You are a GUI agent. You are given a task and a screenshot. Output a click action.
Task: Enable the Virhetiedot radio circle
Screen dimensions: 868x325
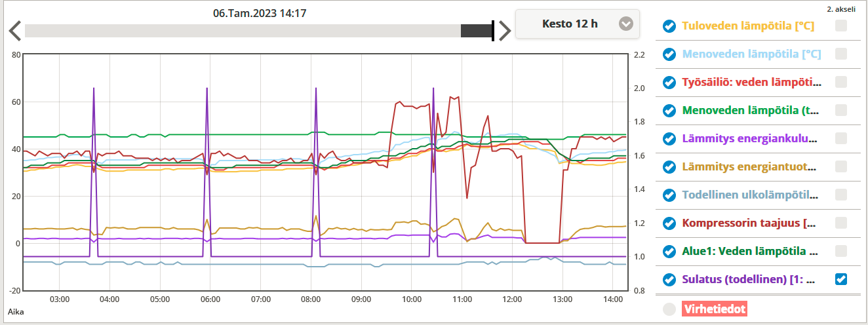click(669, 309)
